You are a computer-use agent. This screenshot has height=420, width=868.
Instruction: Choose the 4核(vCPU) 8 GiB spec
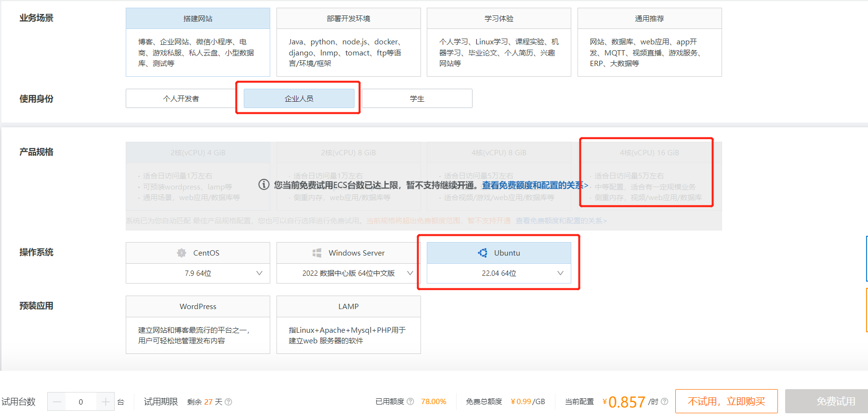499,176
